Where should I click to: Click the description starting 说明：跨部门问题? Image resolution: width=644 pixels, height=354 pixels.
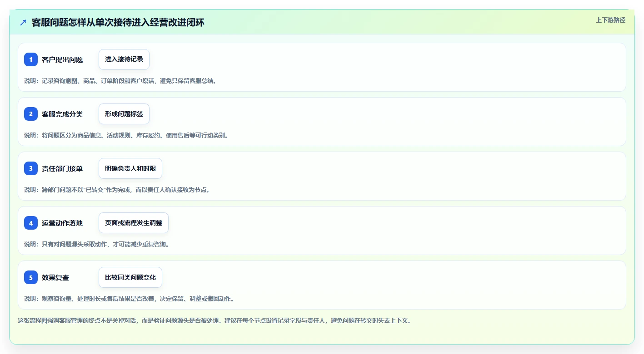(117, 190)
